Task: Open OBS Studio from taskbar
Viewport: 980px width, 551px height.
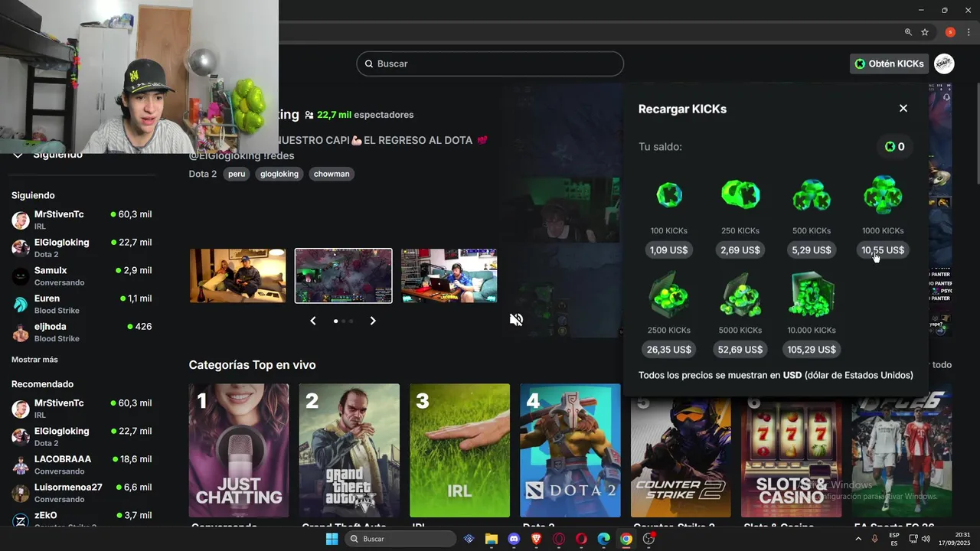Action: (648, 539)
